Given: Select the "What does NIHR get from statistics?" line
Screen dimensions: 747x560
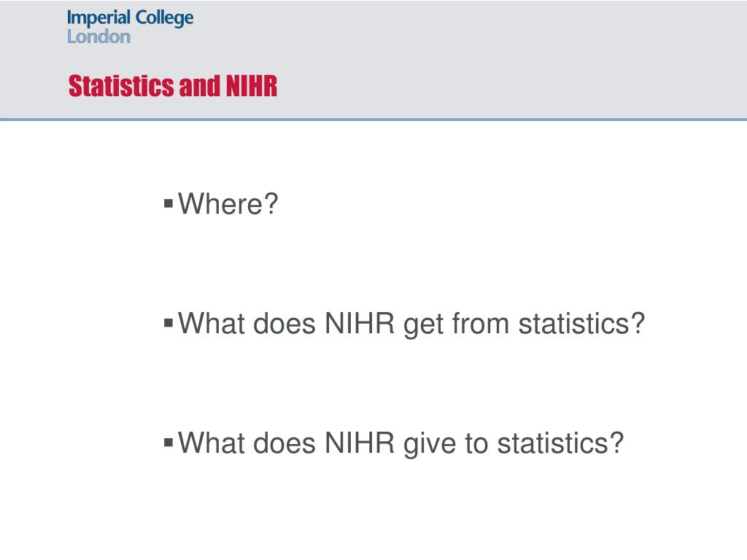Looking at the screenshot, I should (411, 324).
